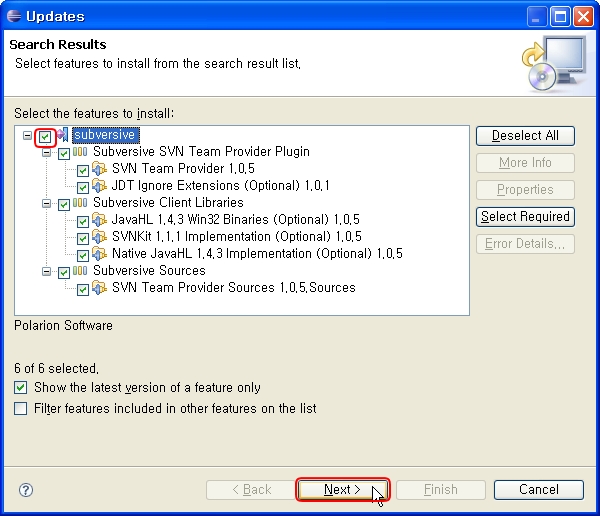
Task: Uncheck JDT Ignore Extensions (Optional) checkbox
Action: pos(83,188)
